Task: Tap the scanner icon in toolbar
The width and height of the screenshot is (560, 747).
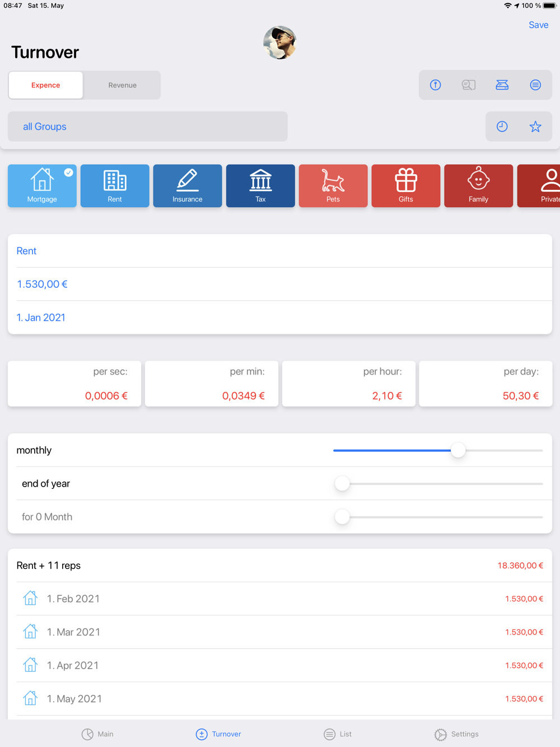Action: click(x=502, y=85)
